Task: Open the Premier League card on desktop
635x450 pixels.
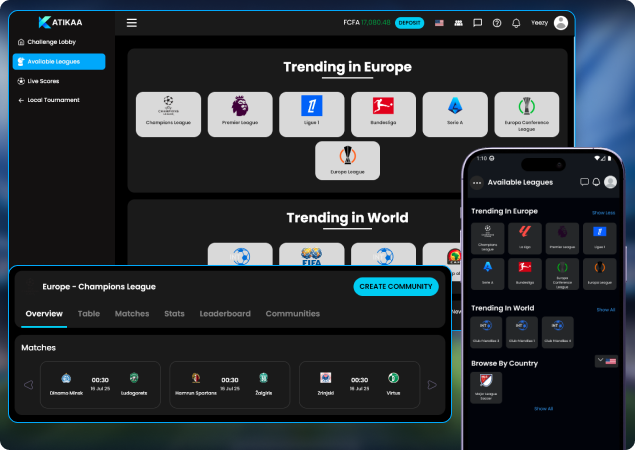Action: [x=240, y=114]
